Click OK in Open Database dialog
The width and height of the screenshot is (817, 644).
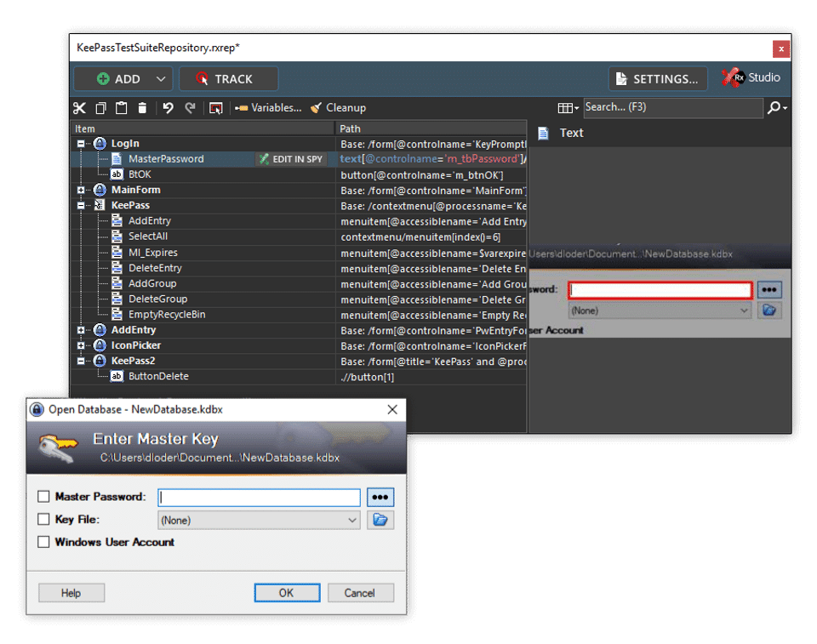[x=287, y=593]
